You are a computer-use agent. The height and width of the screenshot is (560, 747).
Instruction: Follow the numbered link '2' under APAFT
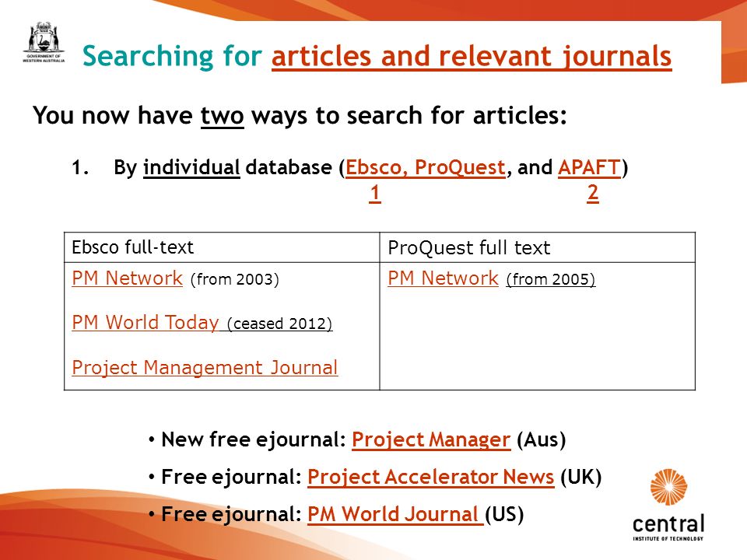click(593, 193)
